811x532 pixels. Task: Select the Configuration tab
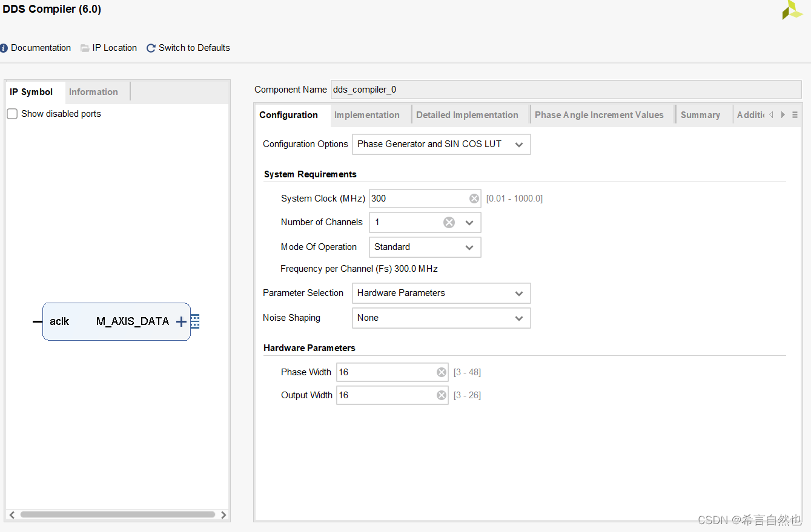289,115
